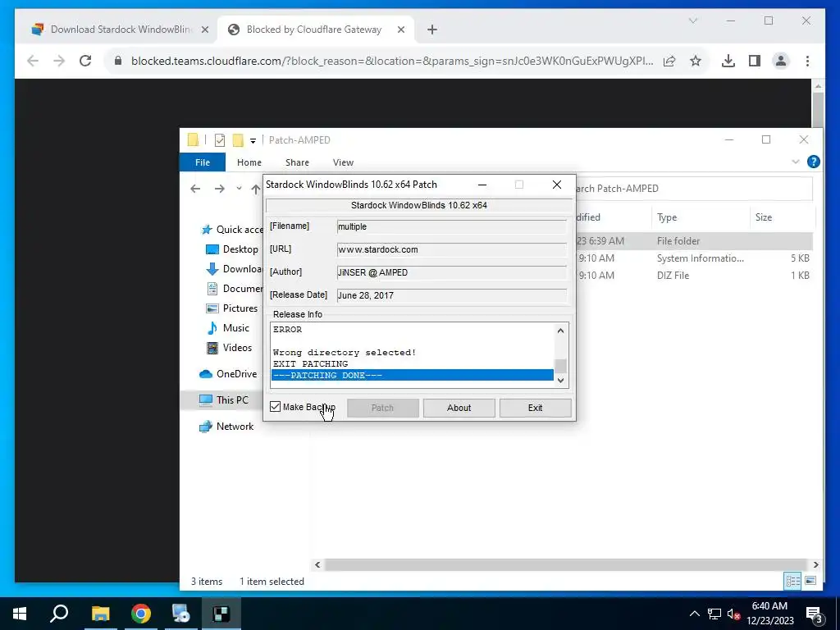Show hidden system tray icons
This screenshot has width=840, height=630.
694,614
